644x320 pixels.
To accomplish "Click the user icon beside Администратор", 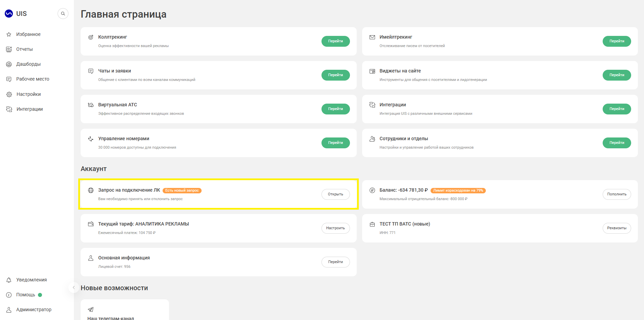I will click(x=9, y=310).
